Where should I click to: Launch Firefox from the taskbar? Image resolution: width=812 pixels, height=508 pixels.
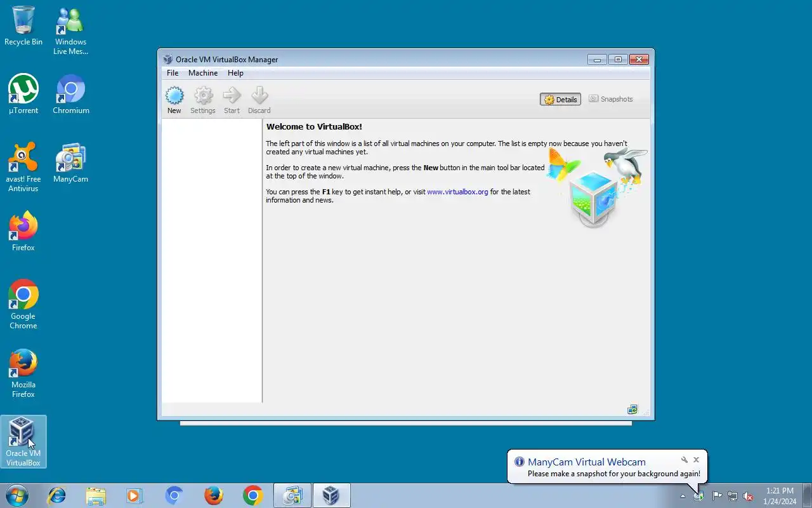pos(214,495)
